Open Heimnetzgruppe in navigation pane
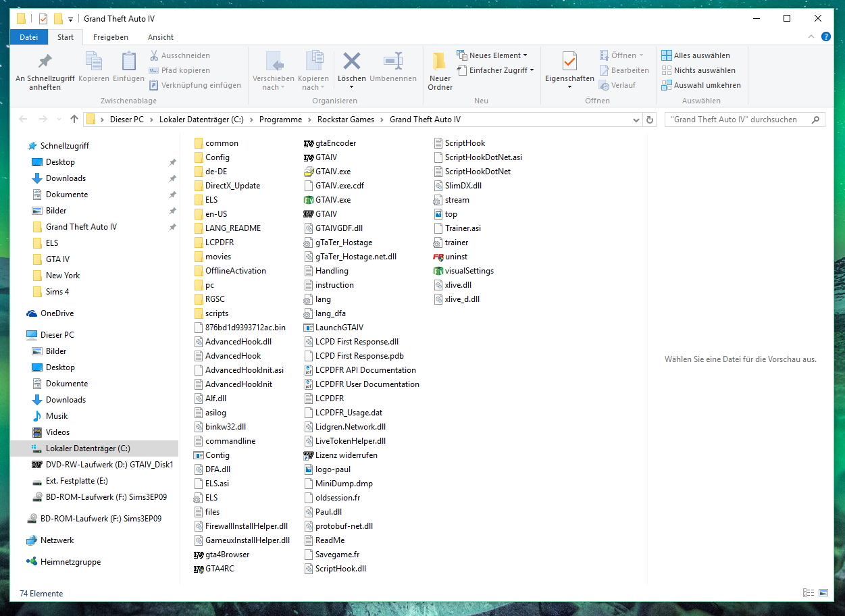The image size is (845, 616). click(63, 562)
